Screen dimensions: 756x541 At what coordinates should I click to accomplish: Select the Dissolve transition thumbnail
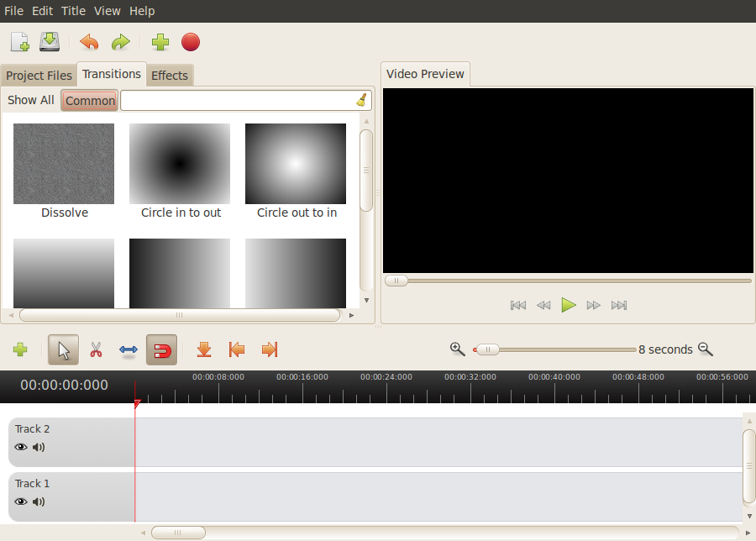(x=64, y=164)
